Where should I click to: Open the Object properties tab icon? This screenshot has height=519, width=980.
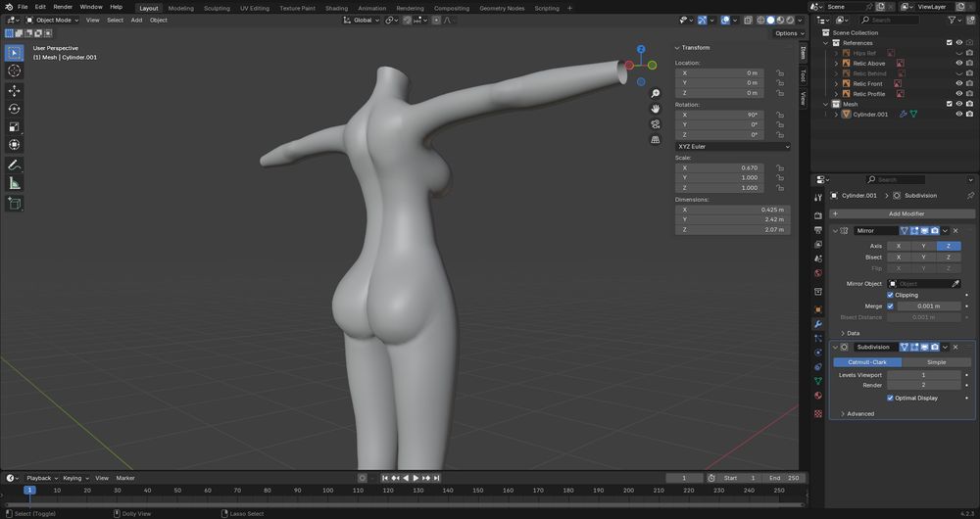tap(818, 309)
